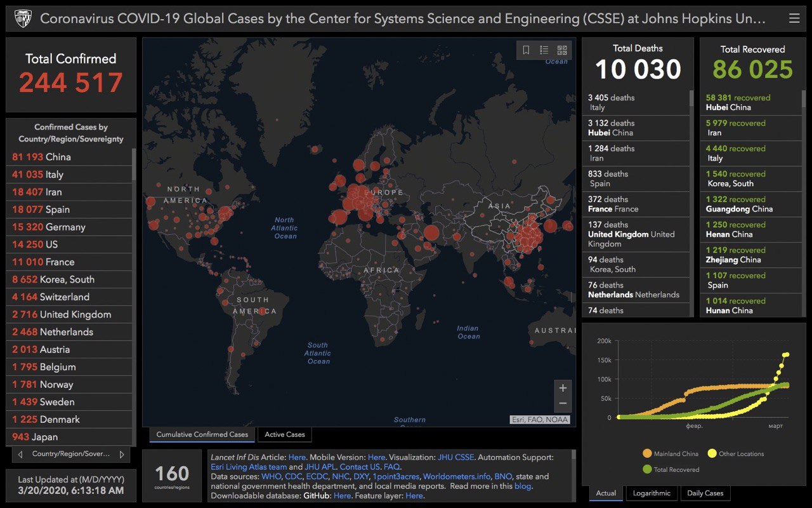Open the blog link
This screenshot has height=508, width=812.
coord(523,486)
